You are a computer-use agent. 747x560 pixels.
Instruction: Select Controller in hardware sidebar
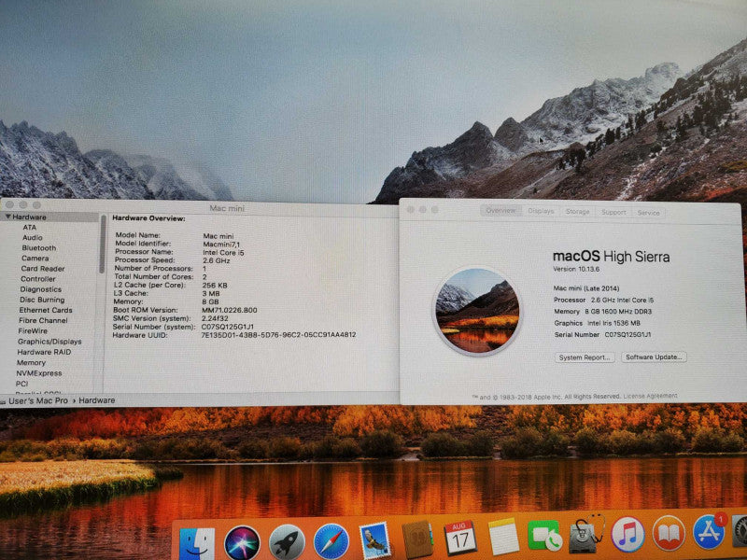(x=38, y=279)
